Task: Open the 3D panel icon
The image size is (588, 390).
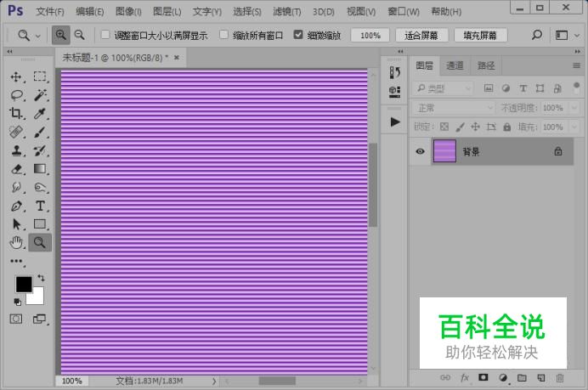Action: [394, 92]
